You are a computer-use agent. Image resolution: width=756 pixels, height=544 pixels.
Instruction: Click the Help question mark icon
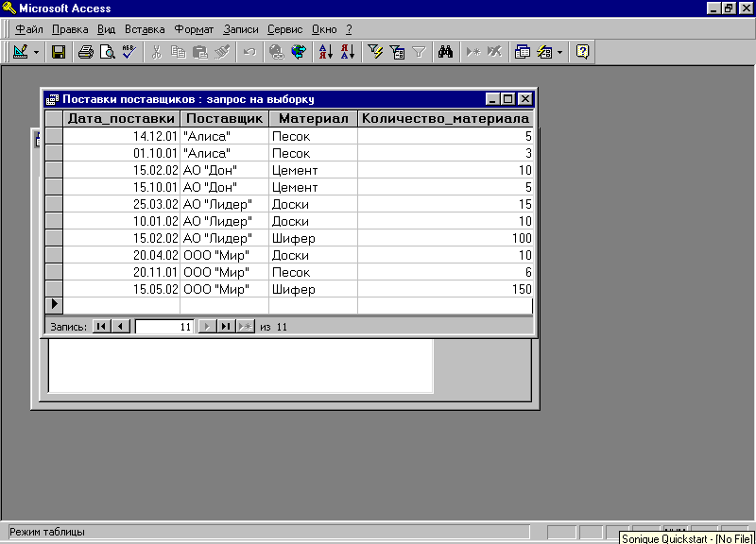coord(582,52)
